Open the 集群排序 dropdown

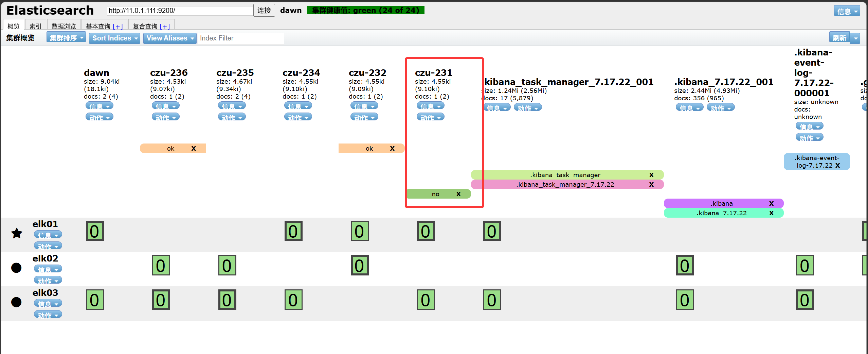pos(66,38)
